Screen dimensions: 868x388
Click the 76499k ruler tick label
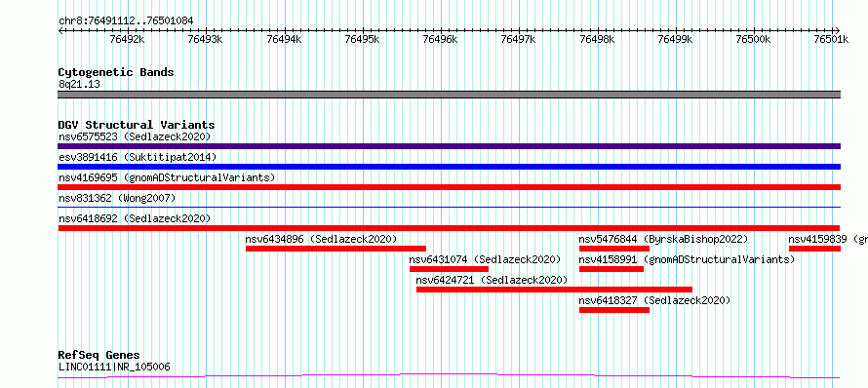click(x=675, y=39)
